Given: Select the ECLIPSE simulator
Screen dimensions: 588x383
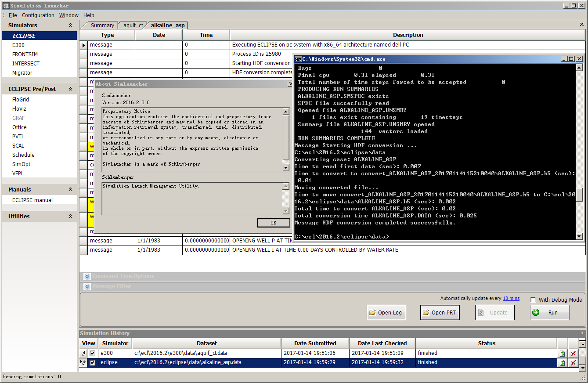Looking at the screenshot, I should (x=39, y=36).
